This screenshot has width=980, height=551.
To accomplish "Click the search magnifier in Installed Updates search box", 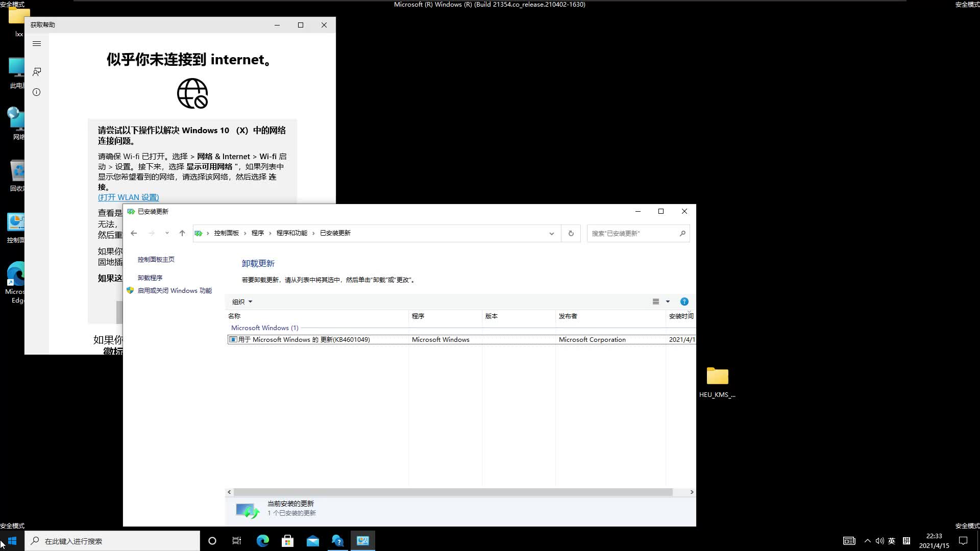I will click(x=682, y=234).
